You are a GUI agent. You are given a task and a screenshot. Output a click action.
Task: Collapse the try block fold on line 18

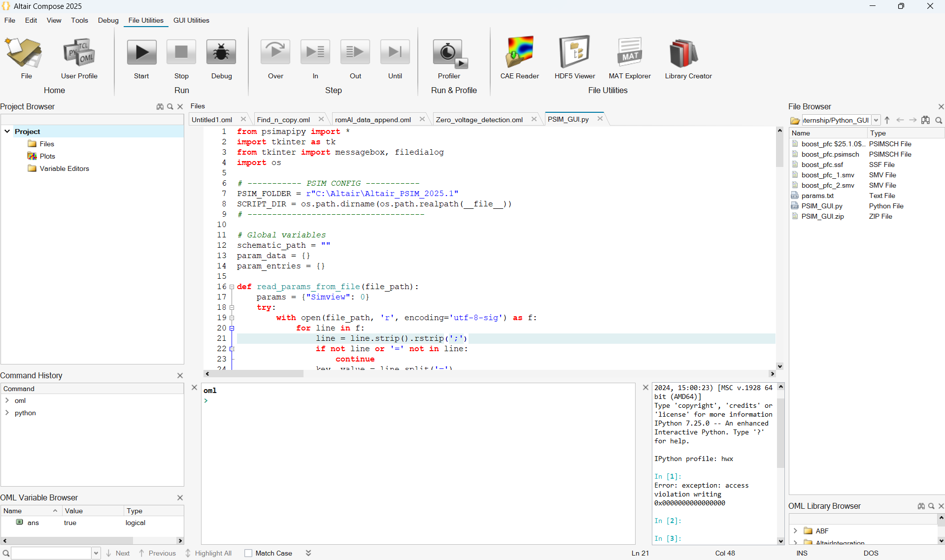coord(232,307)
